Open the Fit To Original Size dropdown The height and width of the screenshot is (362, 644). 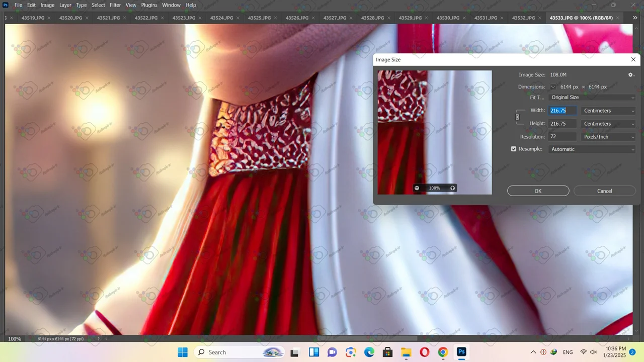(x=592, y=98)
